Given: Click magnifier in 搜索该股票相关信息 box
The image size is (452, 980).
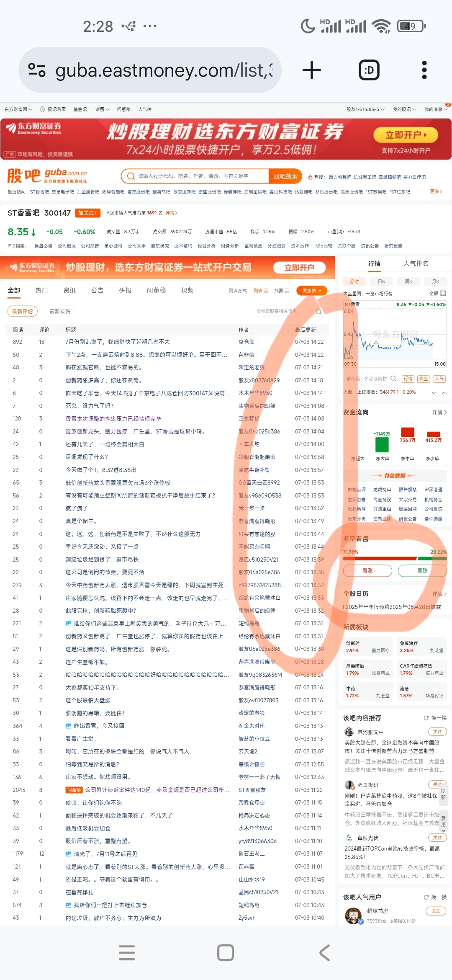Looking at the screenshot, I should point(319,312).
